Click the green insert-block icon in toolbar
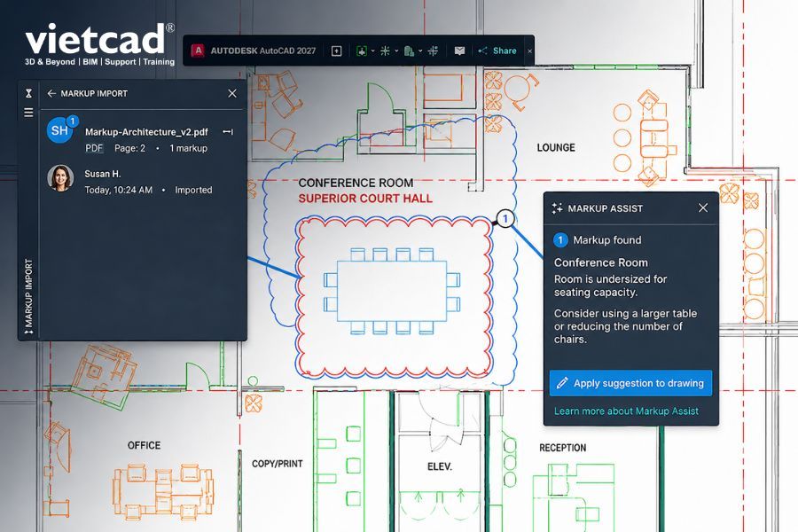 point(362,51)
